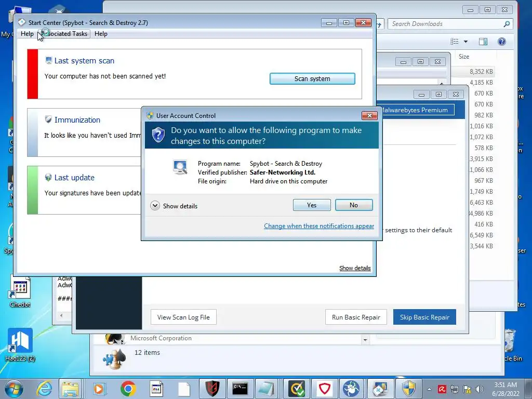Click the UAC shield question icon
This screenshot has width=532, height=399.
[x=158, y=135]
